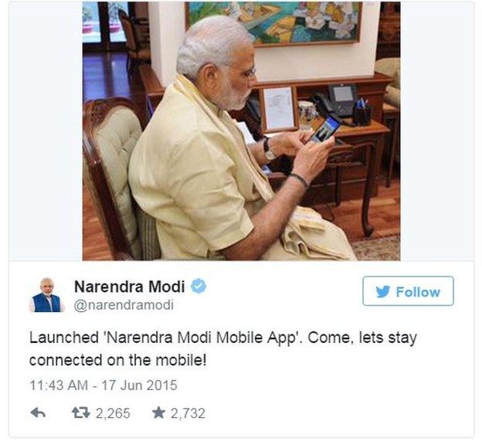Favorite the tweet with the star icon
The image size is (482, 448).
pyautogui.click(x=158, y=412)
